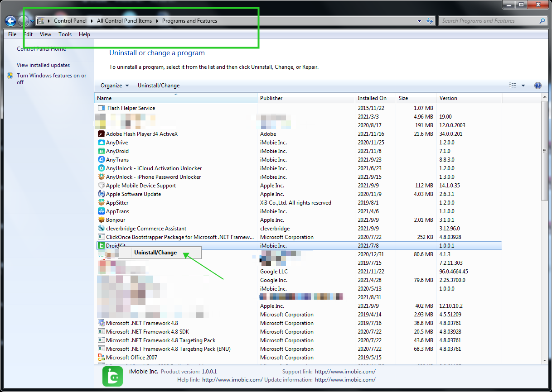Click AnyUnlock iCloud Activation Unlocker icon
This screenshot has width=552, height=392.
(x=102, y=168)
